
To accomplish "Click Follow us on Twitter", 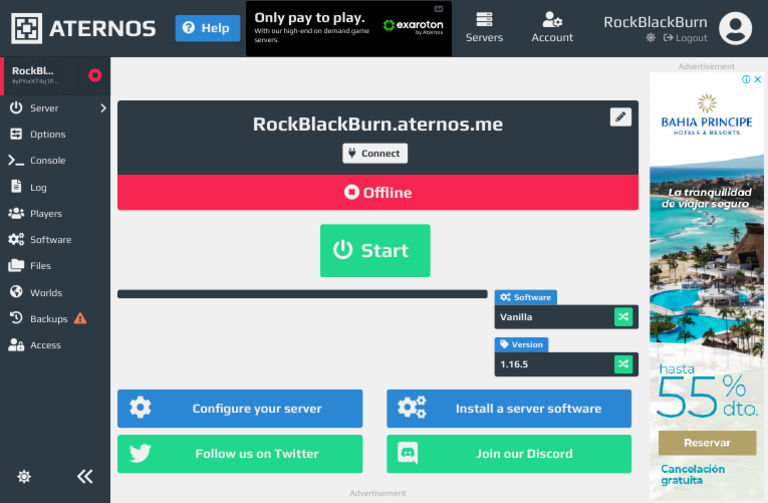I will click(240, 454).
